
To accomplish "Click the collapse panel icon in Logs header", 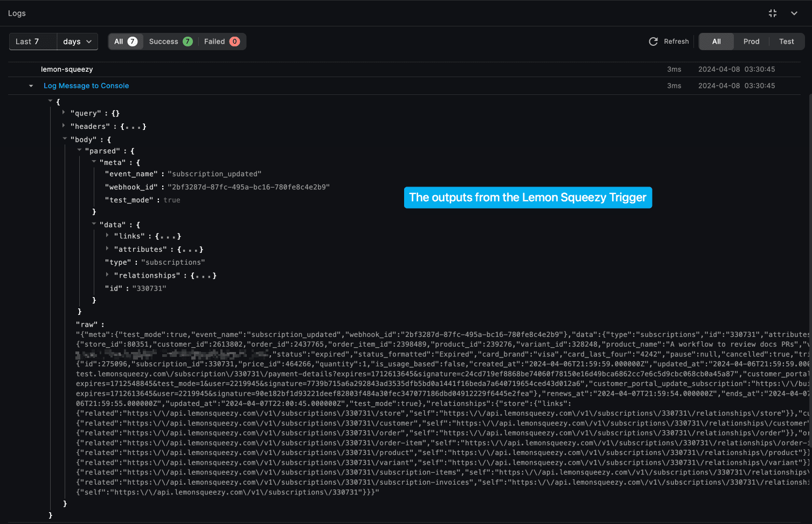I will pos(772,13).
